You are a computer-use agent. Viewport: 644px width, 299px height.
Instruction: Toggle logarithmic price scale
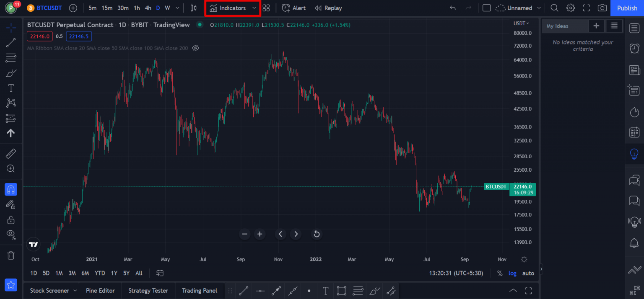512,273
